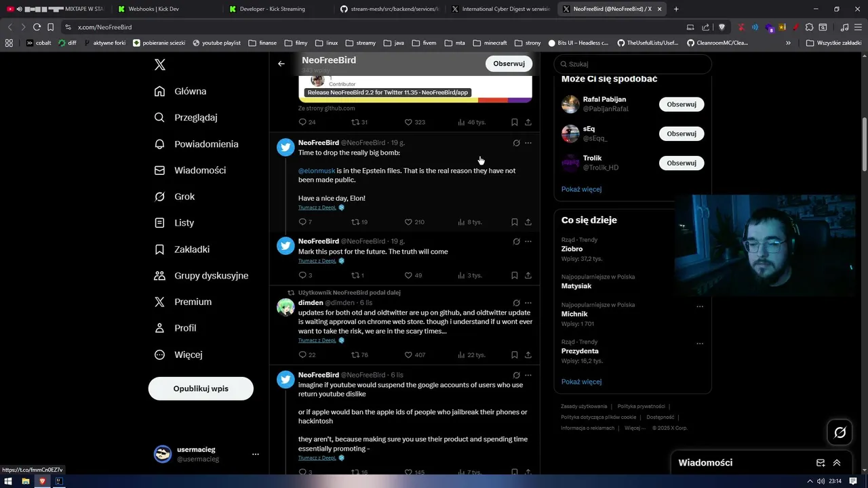Bookmark the 'Mark this post' tweet

coord(514,275)
